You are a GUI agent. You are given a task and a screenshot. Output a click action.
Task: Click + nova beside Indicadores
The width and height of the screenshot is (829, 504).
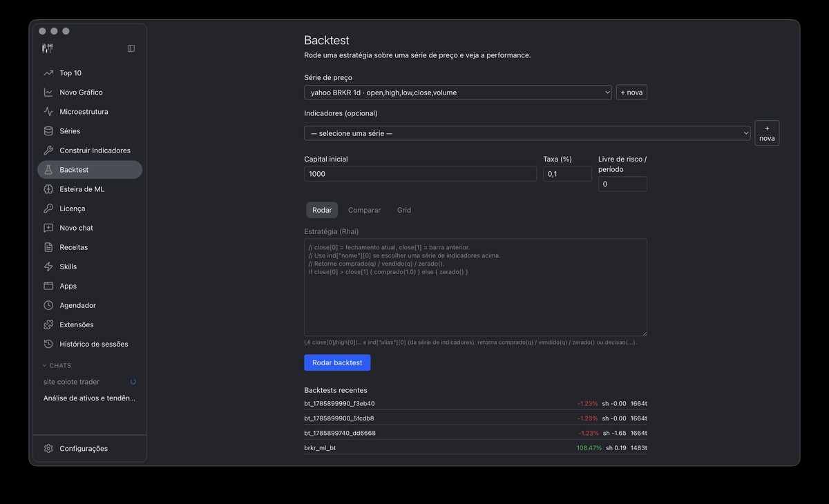point(767,133)
